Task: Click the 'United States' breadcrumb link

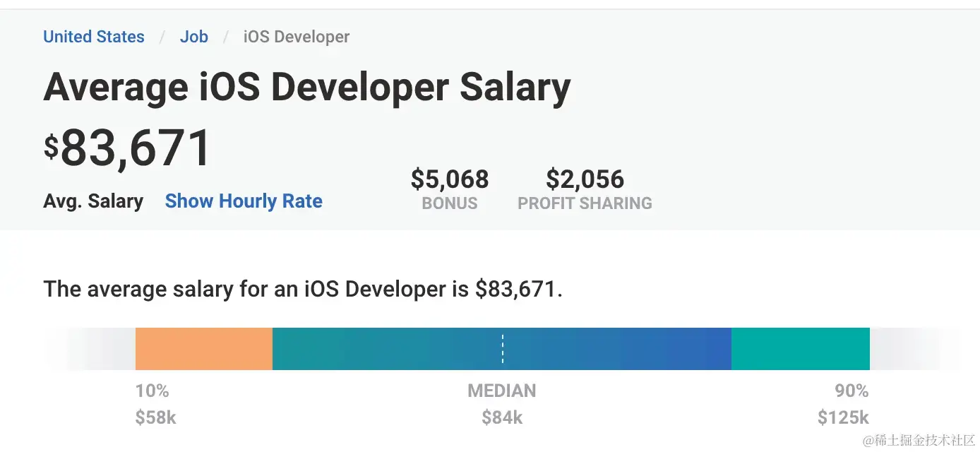Action: tap(93, 37)
